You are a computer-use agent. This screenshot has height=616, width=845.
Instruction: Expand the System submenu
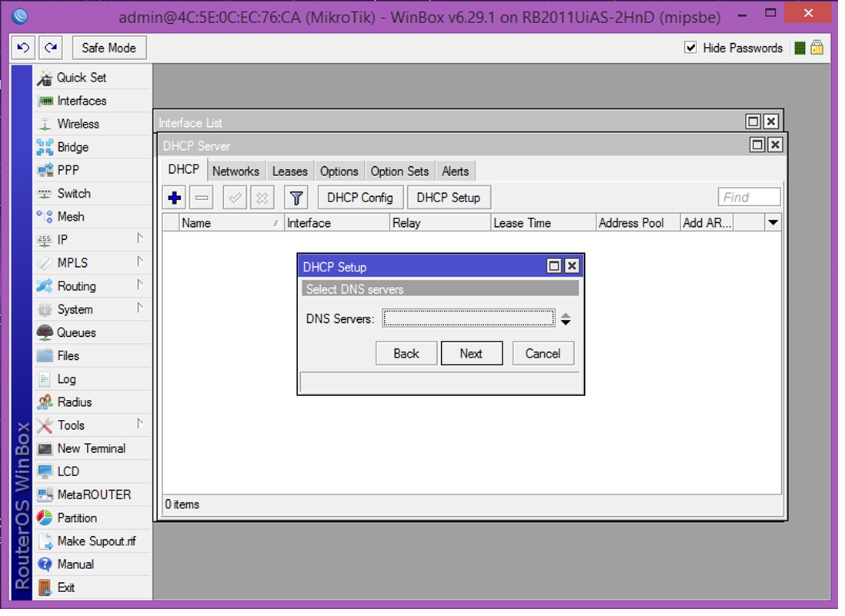point(92,309)
